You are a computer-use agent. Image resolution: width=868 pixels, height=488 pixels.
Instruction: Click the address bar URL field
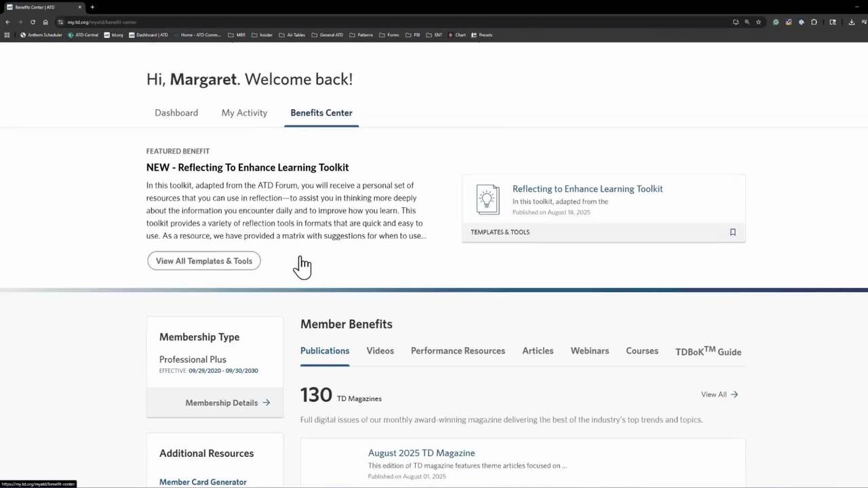(393, 22)
